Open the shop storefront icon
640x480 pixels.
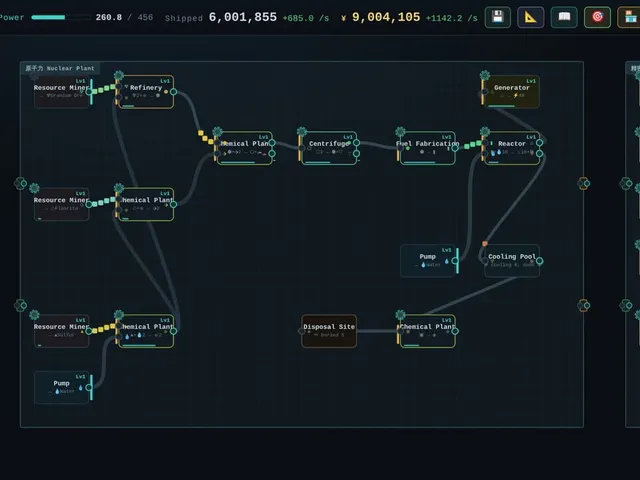(x=629, y=17)
